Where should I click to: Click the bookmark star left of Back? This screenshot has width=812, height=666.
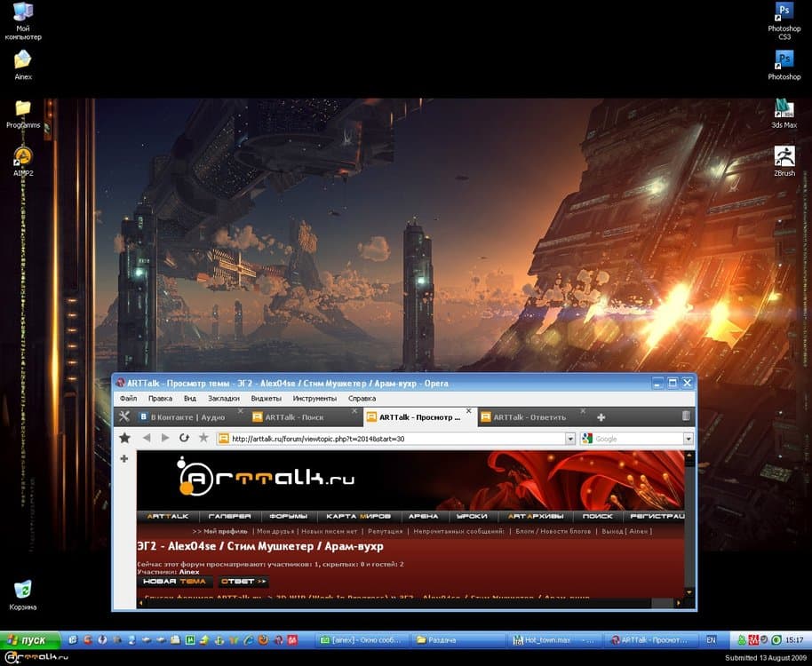coord(125,438)
